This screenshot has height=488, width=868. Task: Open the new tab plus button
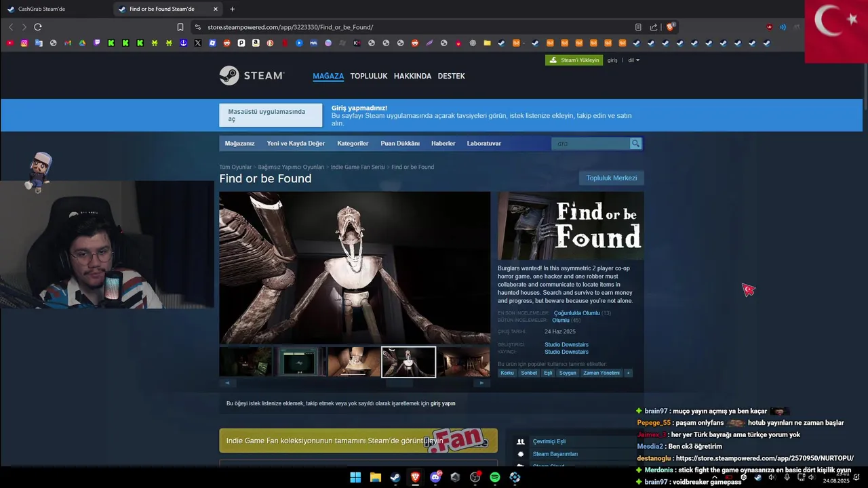[233, 9]
